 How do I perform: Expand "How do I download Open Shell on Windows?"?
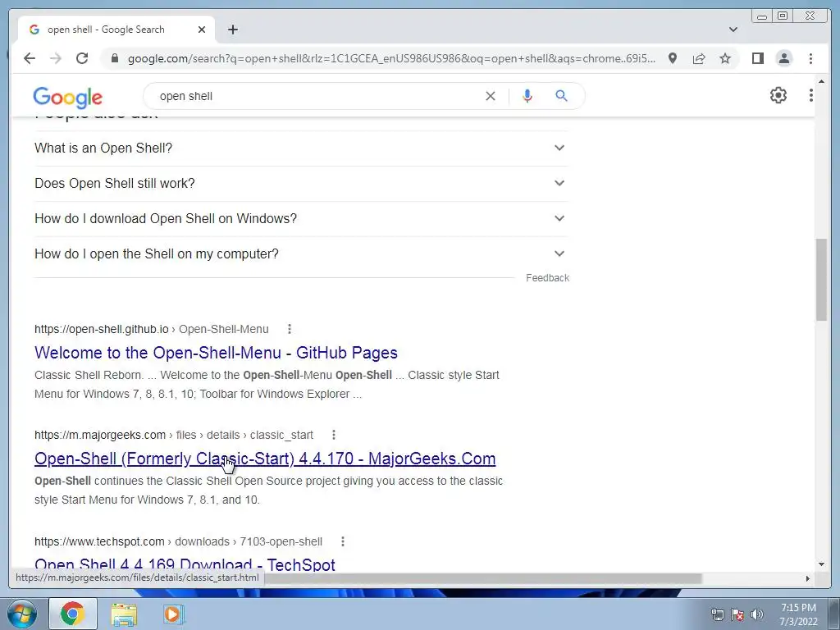[301, 218]
